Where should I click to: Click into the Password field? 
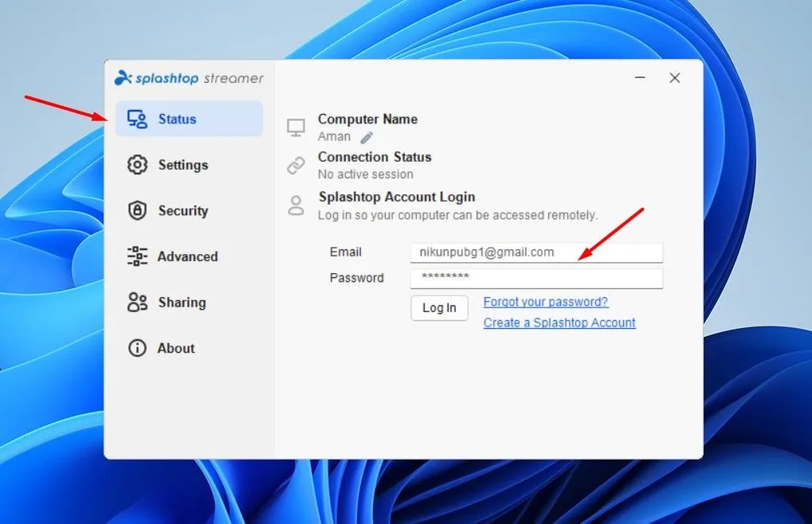coord(535,278)
